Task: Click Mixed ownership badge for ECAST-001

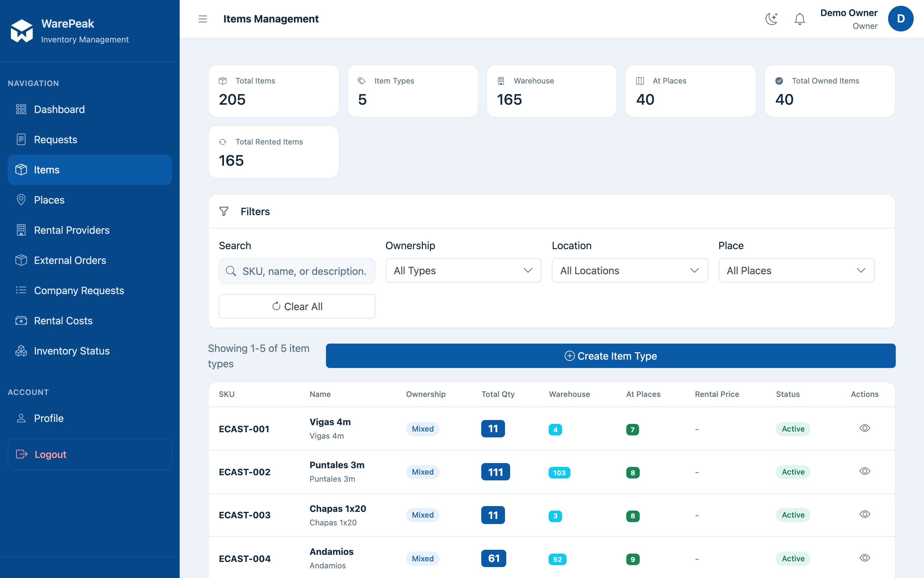Action: [x=422, y=429]
